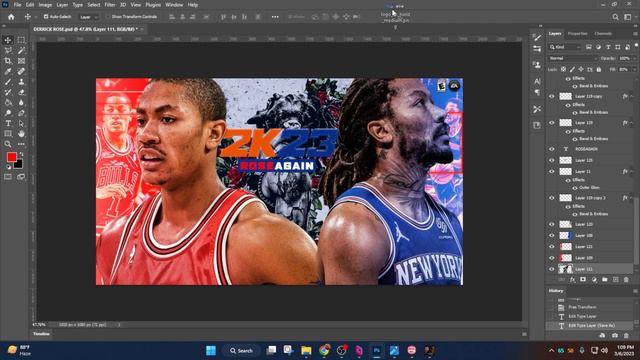Collapse effects of Layer 11
Image resolution: width=640 pixels, height=360 pixels.
tap(631, 171)
